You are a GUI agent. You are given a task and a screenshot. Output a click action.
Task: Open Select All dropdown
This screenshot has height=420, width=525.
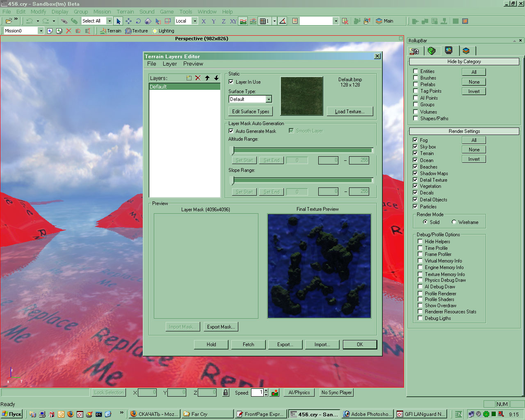click(x=110, y=21)
